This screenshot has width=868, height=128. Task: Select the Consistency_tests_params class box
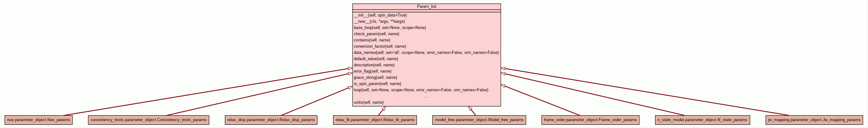coord(148,120)
